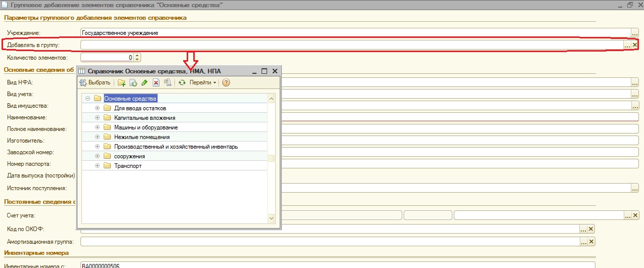Screen dimensions: 644x268
Task: Expand the Нежилые помещения folder
Action: click(97, 137)
